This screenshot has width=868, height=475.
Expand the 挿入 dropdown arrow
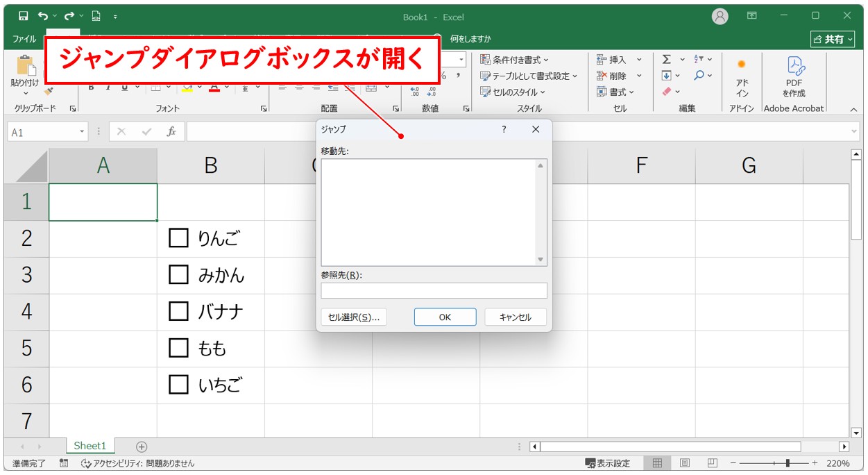639,60
